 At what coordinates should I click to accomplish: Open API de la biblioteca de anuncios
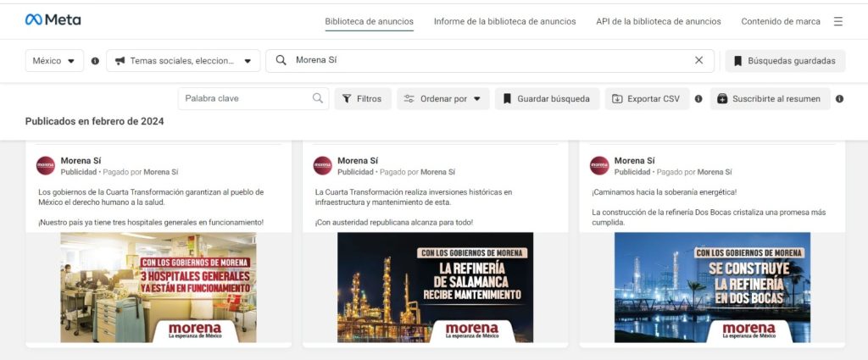[x=658, y=21]
